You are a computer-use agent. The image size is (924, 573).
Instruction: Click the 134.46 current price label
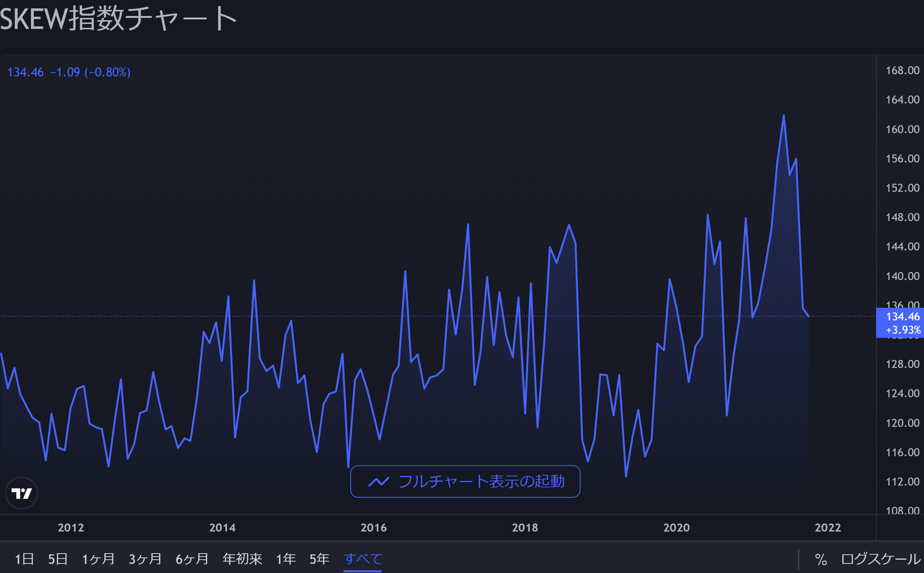pyautogui.click(x=902, y=317)
